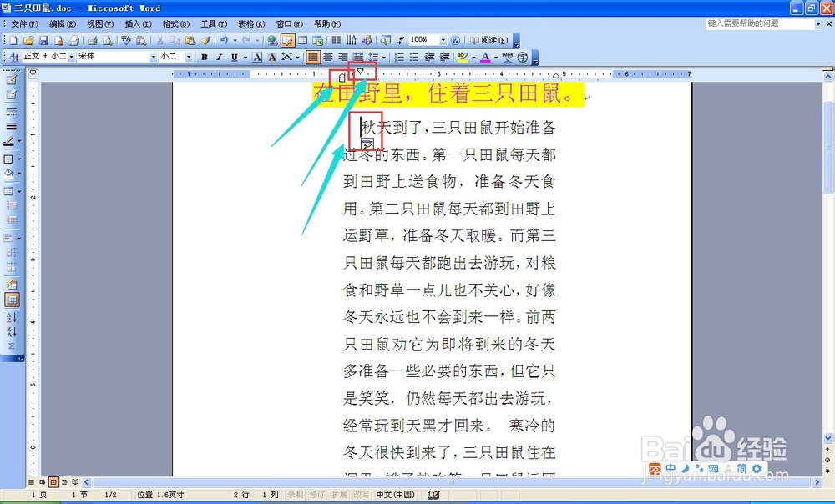Switch to normal view button
Viewport: 835px width, 504px height.
(x=32, y=482)
